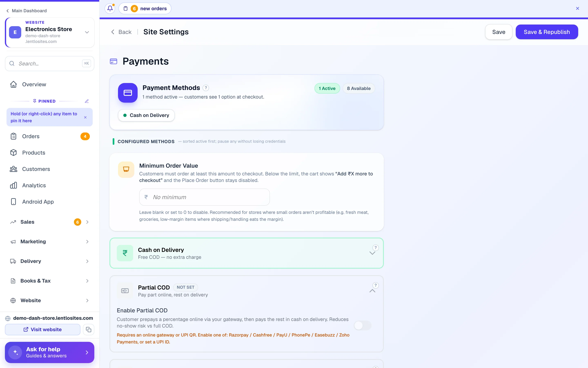Open Customers in the sidebar
The image size is (588, 368).
click(50, 169)
